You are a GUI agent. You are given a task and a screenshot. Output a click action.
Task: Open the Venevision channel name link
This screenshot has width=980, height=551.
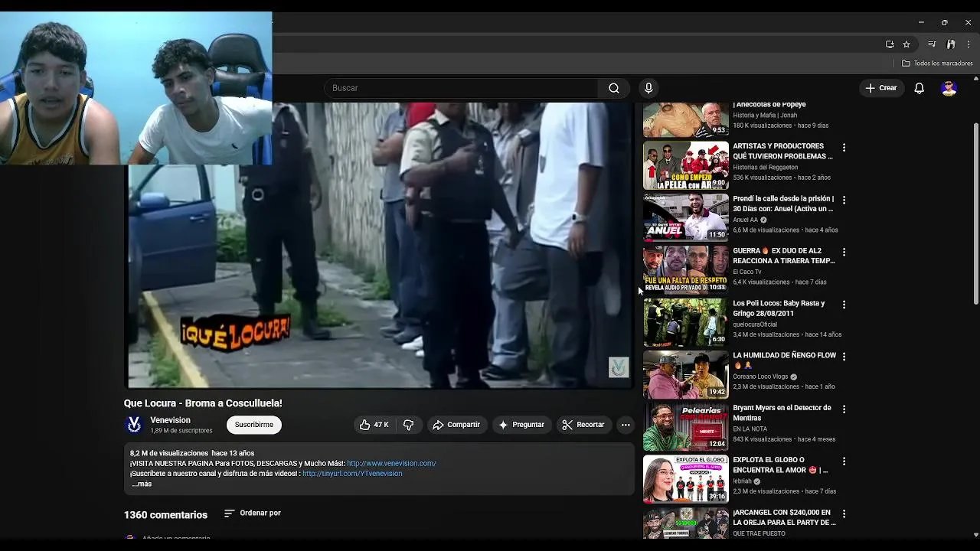pos(170,420)
